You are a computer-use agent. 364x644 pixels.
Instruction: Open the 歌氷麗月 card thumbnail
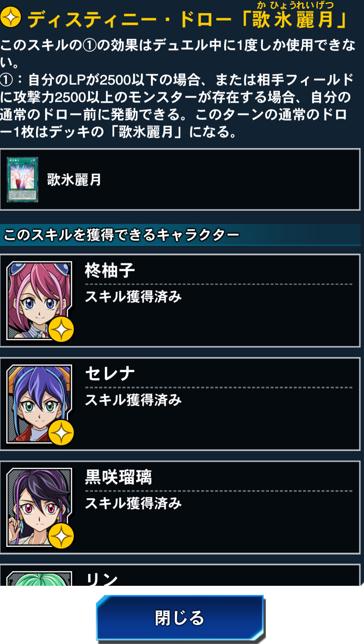(x=22, y=179)
